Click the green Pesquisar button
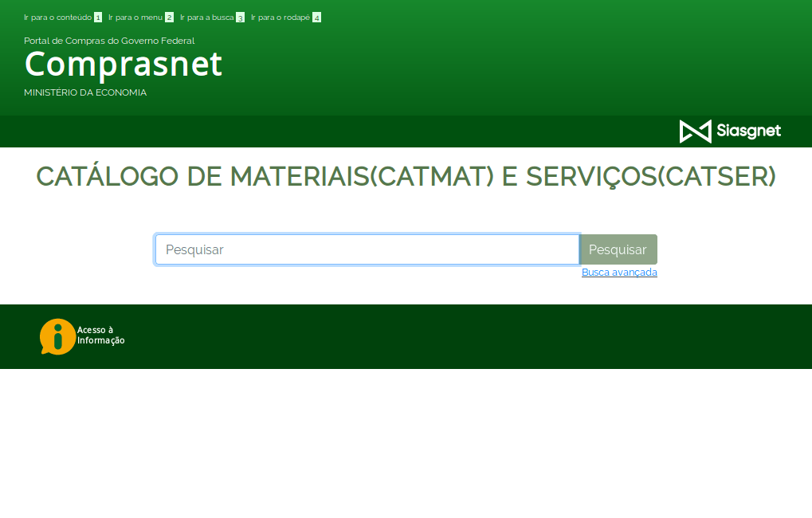The image size is (812, 518). point(618,249)
